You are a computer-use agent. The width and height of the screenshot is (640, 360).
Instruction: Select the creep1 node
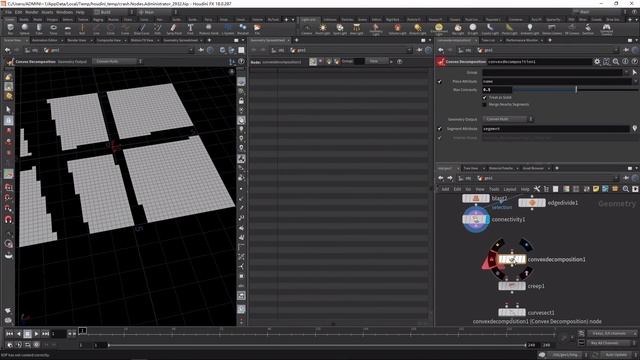point(512,286)
